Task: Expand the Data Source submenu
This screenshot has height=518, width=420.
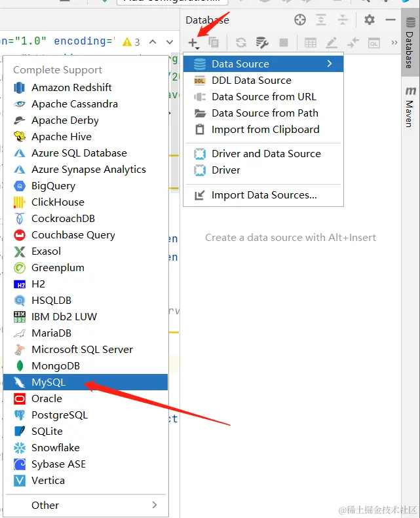Action: coord(263,64)
